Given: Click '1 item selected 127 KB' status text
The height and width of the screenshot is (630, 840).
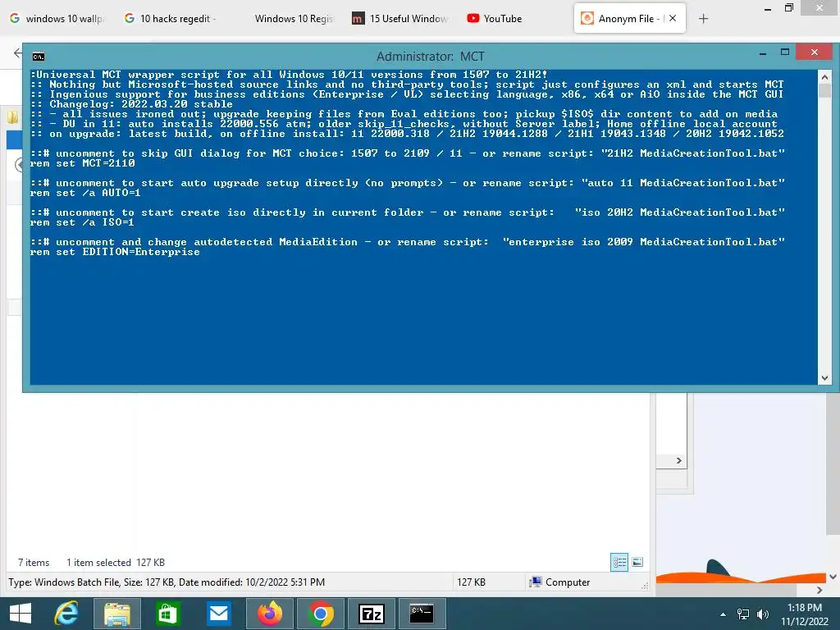Looking at the screenshot, I should [116, 563].
